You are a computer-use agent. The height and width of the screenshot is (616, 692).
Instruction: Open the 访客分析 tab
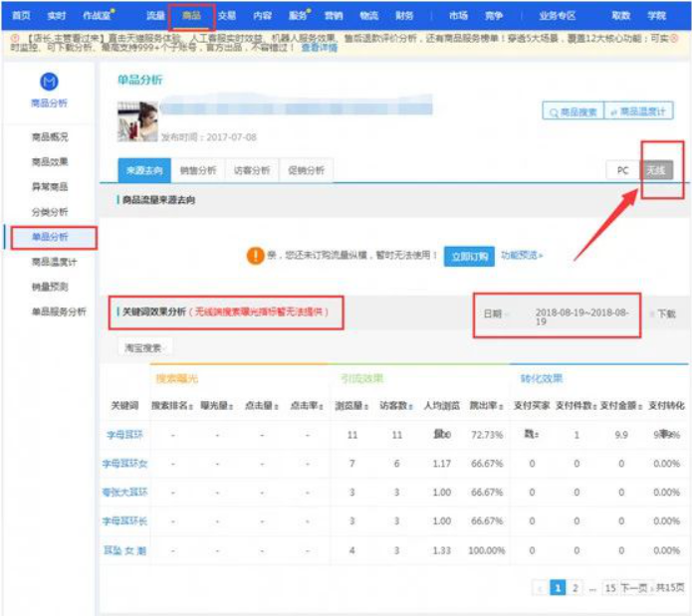click(251, 170)
